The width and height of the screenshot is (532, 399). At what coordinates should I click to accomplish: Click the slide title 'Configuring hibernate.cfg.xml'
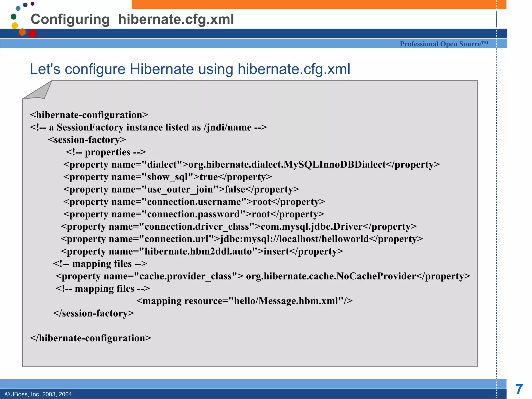click(132, 19)
